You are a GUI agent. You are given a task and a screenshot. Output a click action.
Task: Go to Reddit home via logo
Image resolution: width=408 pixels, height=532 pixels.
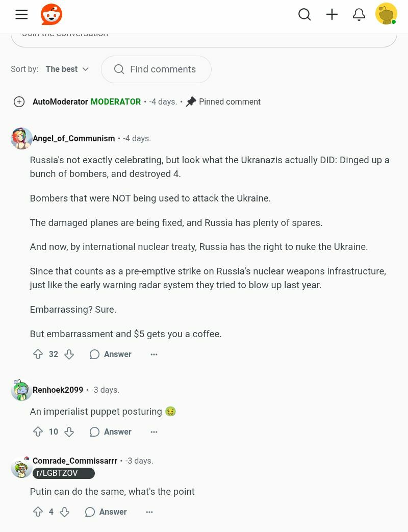(52, 14)
